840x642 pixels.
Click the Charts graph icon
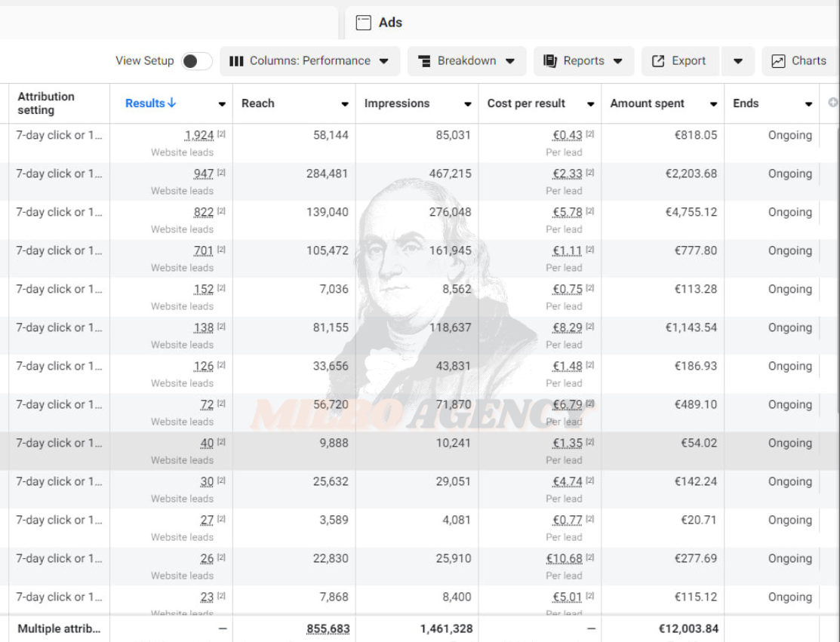coord(778,61)
